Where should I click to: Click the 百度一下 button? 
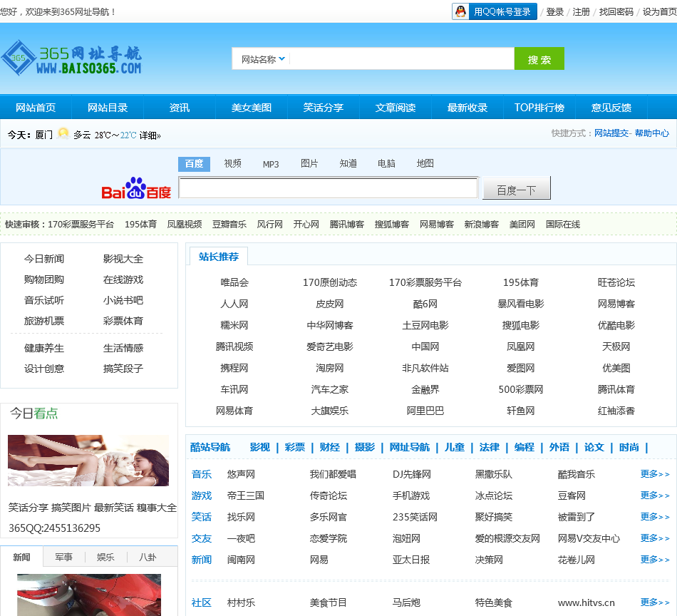coord(516,190)
